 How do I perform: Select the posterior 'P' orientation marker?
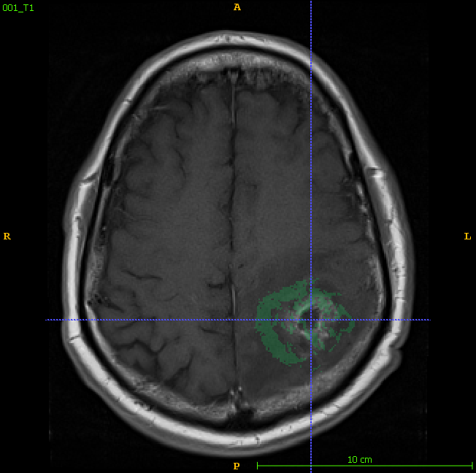(x=236, y=466)
